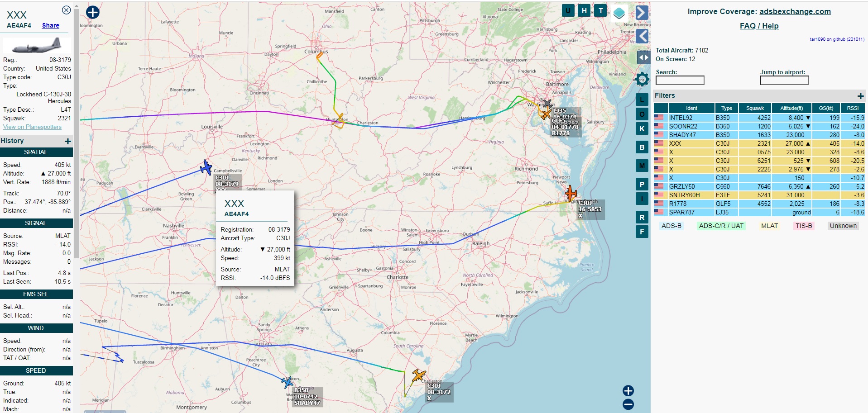The width and height of the screenshot is (868, 413).
Task: Expand the History section plus
Action: click(x=68, y=141)
